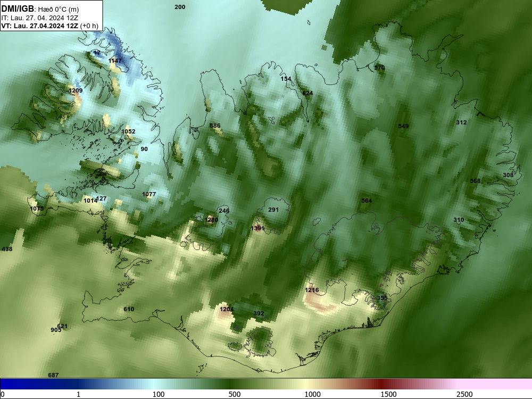Click the 'VT: Lau. 27.04.2024 12Z' line
Viewport: 532px width, 399px height.
[x=40, y=26]
